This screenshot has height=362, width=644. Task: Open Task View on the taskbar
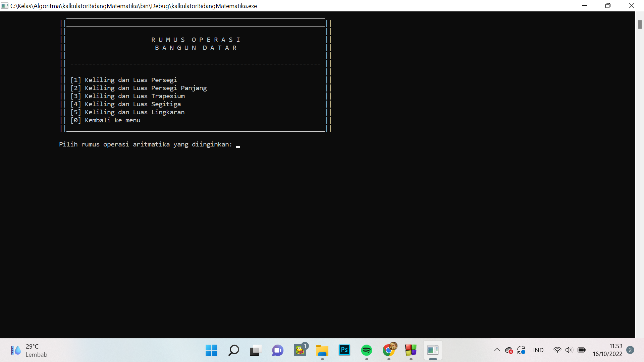(x=255, y=351)
